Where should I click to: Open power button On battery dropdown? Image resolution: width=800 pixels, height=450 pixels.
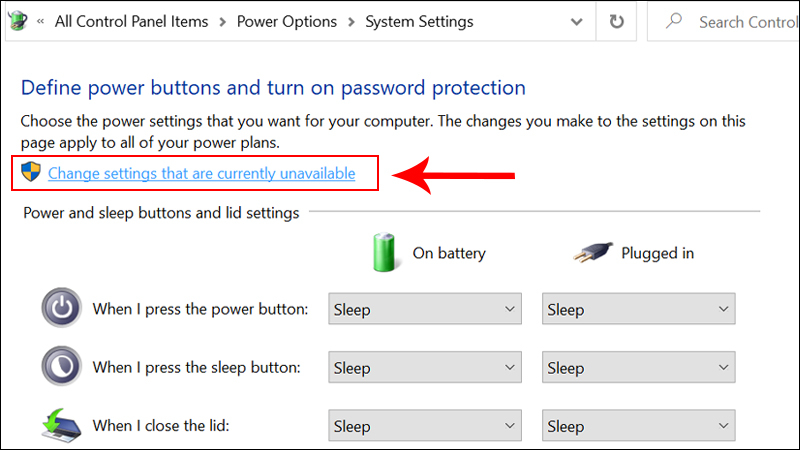click(x=426, y=309)
